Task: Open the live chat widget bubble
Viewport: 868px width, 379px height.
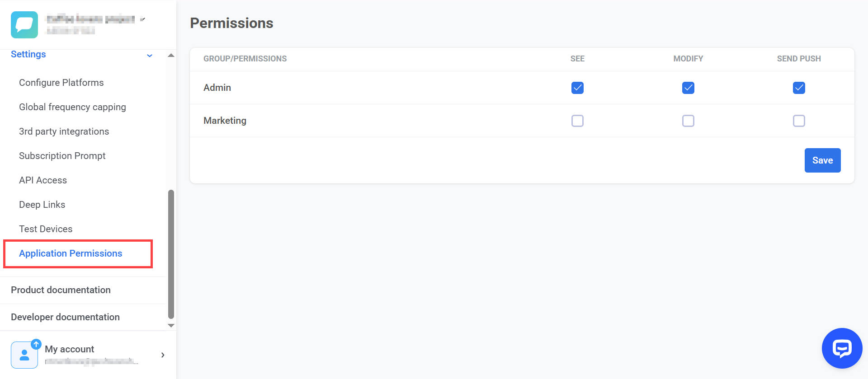Action: click(842, 348)
